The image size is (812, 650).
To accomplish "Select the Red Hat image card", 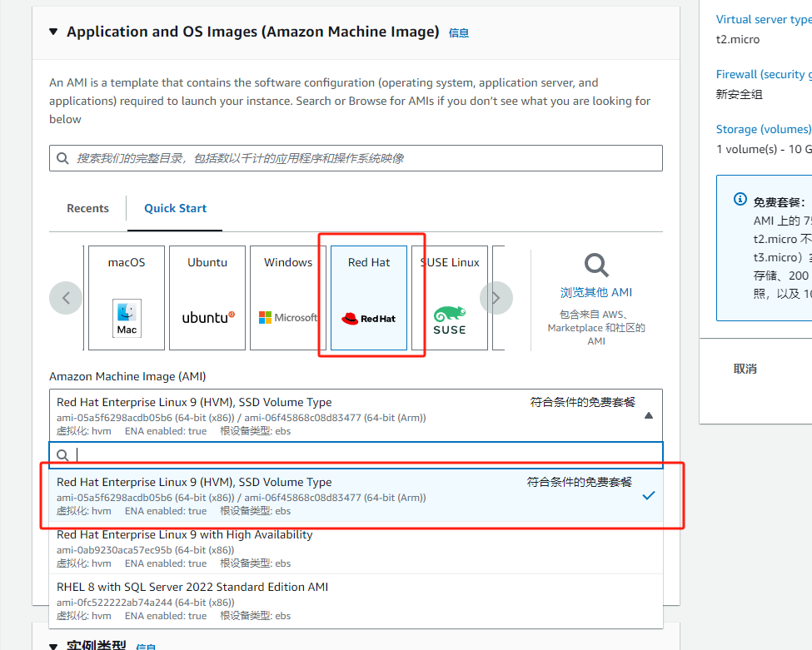I will (x=369, y=298).
